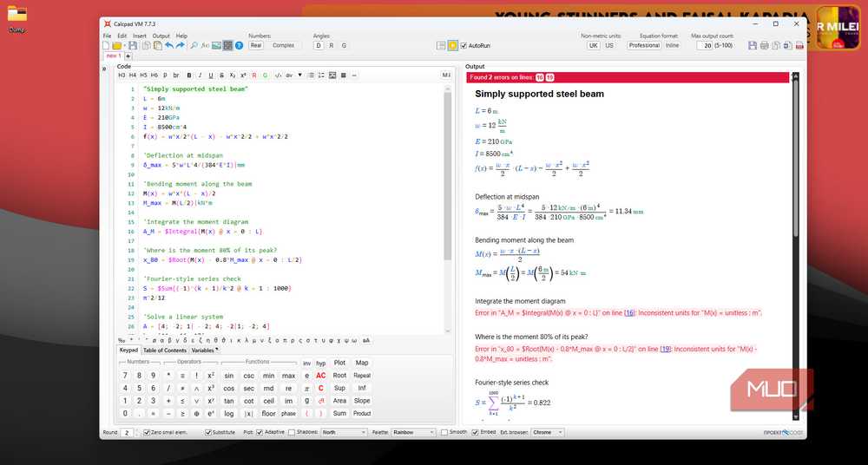The width and height of the screenshot is (868, 465).
Task: Switch to the Table of Contents tab
Action: pos(164,350)
